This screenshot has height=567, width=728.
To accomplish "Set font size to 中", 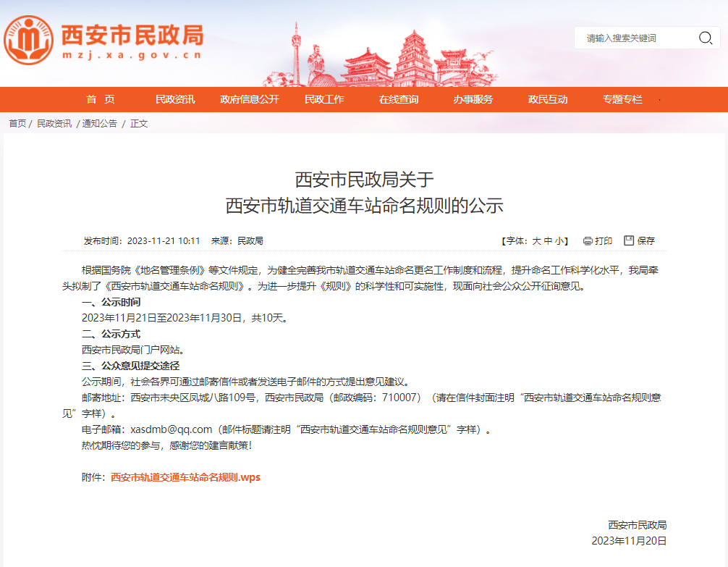I will (x=548, y=240).
